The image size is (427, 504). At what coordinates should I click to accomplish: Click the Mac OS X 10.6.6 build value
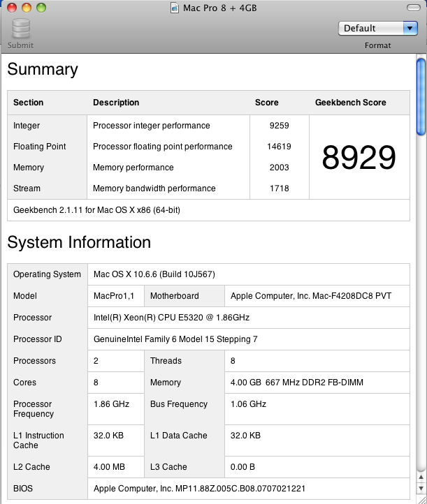point(154,274)
